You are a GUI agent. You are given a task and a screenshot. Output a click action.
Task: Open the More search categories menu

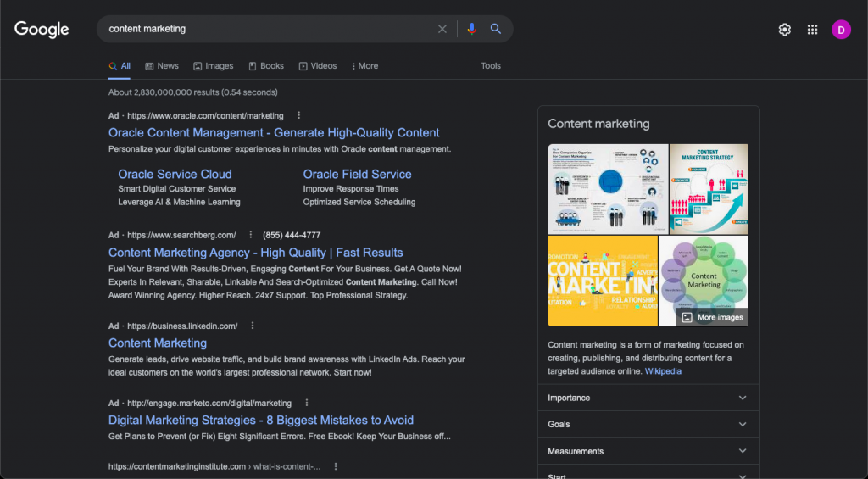364,66
